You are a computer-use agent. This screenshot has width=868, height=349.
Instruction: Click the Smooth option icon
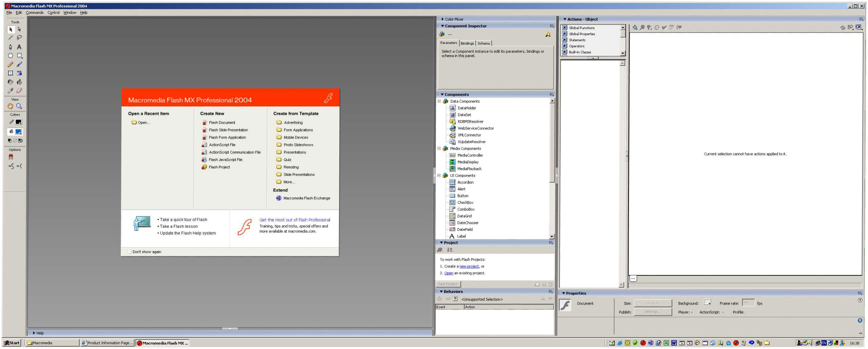pos(11,166)
